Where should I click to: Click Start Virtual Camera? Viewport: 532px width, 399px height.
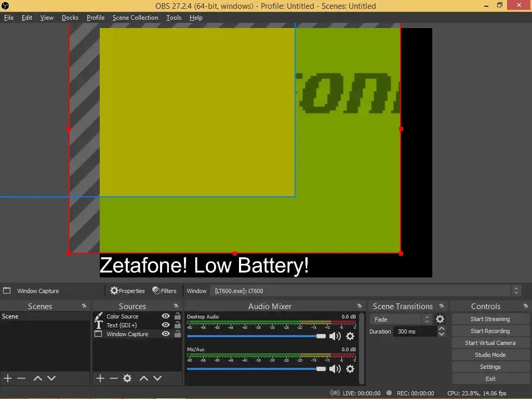(490, 343)
